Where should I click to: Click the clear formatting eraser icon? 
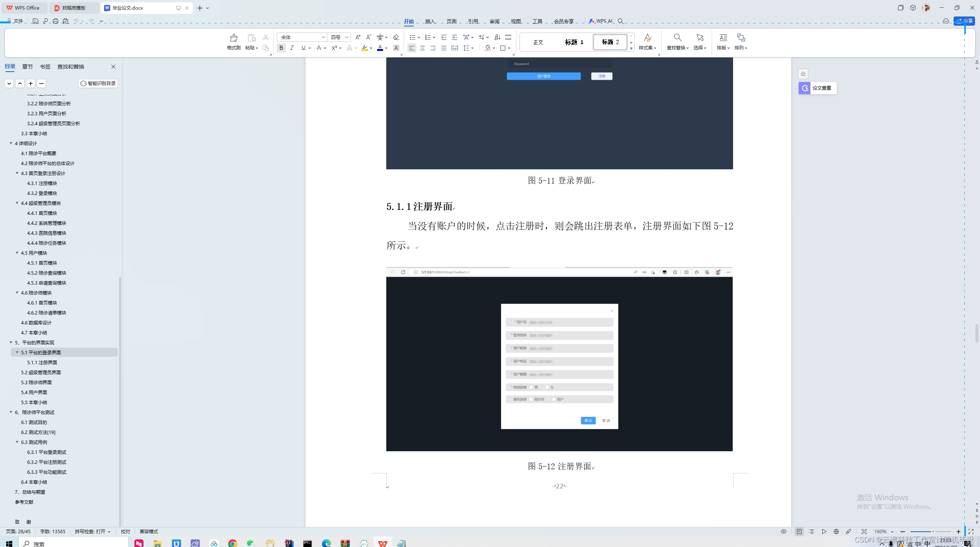[x=396, y=37]
